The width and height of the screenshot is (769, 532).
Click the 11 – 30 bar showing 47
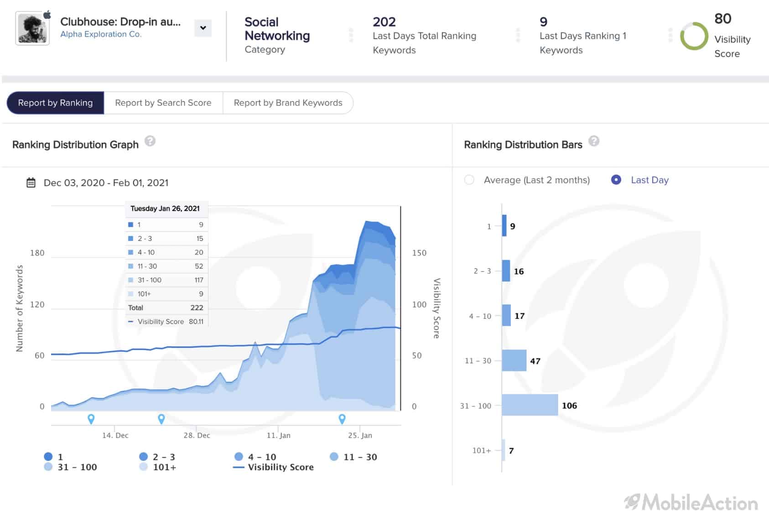[514, 360]
